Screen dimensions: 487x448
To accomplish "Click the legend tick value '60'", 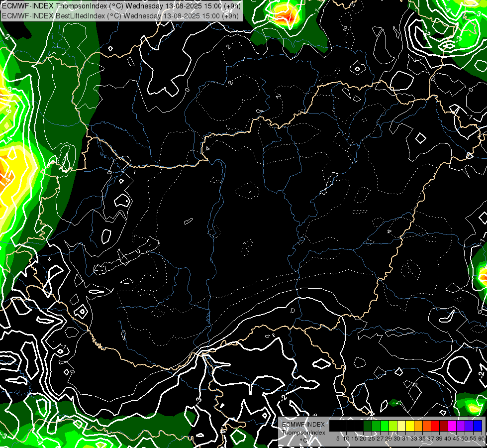I will [482, 439].
